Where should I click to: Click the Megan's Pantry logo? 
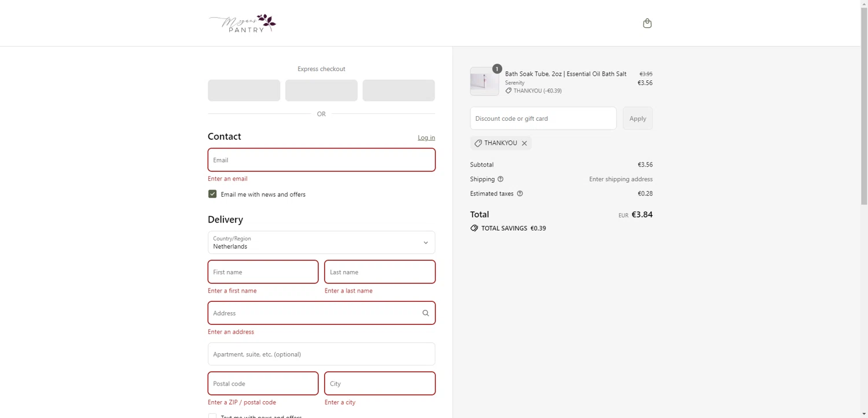pos(242,23)
